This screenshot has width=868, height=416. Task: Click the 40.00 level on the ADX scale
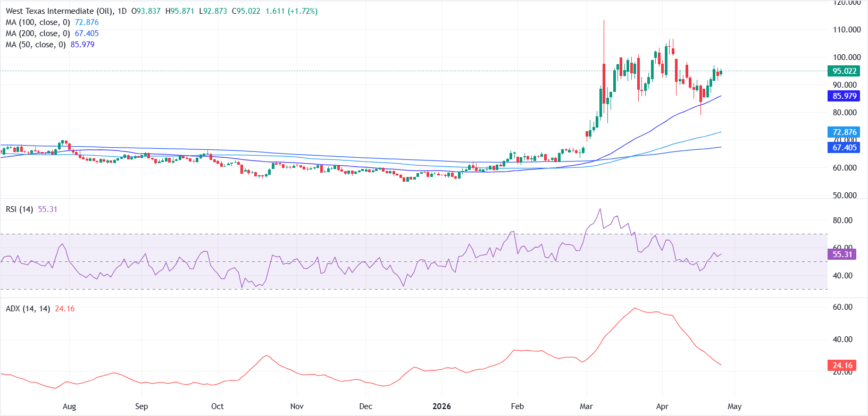pos(842,339)
